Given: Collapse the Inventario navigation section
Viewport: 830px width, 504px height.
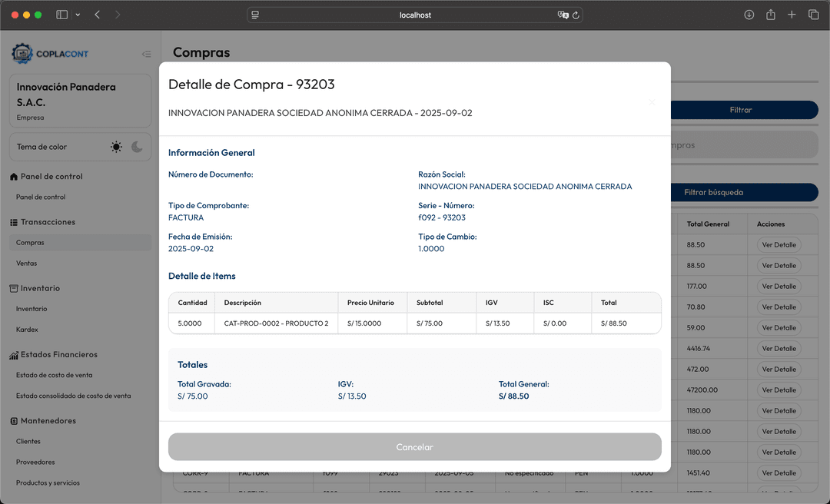Looking at the screenshot, I should coord(36,288).
